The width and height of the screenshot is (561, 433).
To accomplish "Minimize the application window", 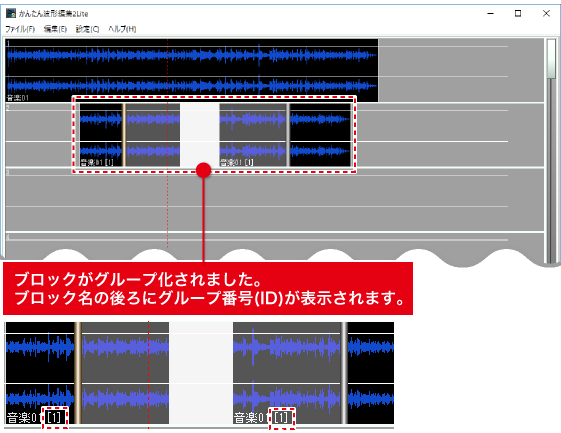I will tap(491, 14).
